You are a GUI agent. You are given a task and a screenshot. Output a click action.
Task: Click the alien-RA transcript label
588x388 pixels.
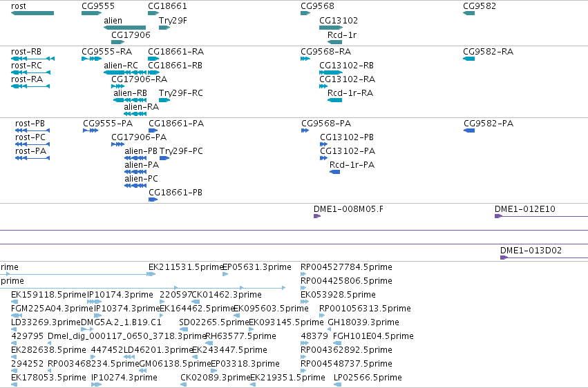tap(142, 107)
